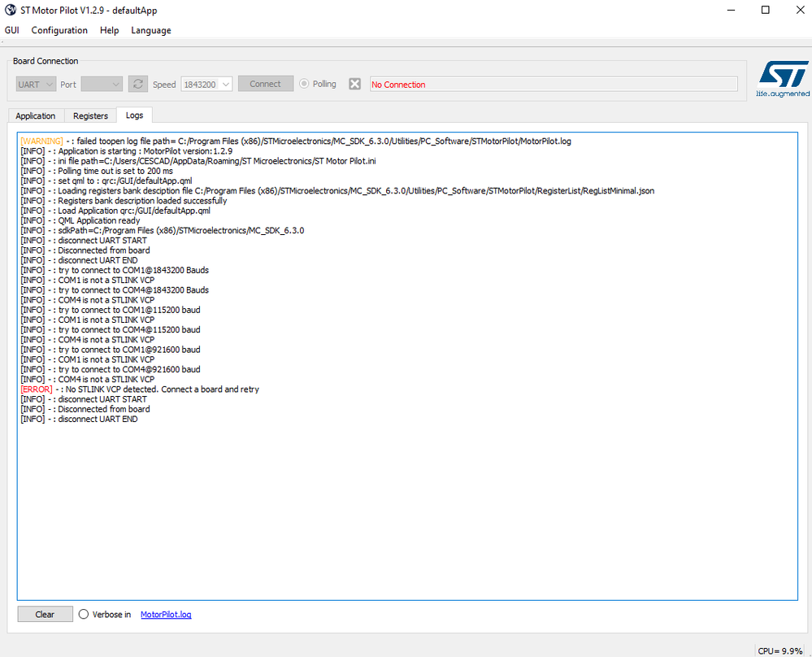The image size is (812, 657).
Task: Open the Port dropdown
Action: pos(102,84)
